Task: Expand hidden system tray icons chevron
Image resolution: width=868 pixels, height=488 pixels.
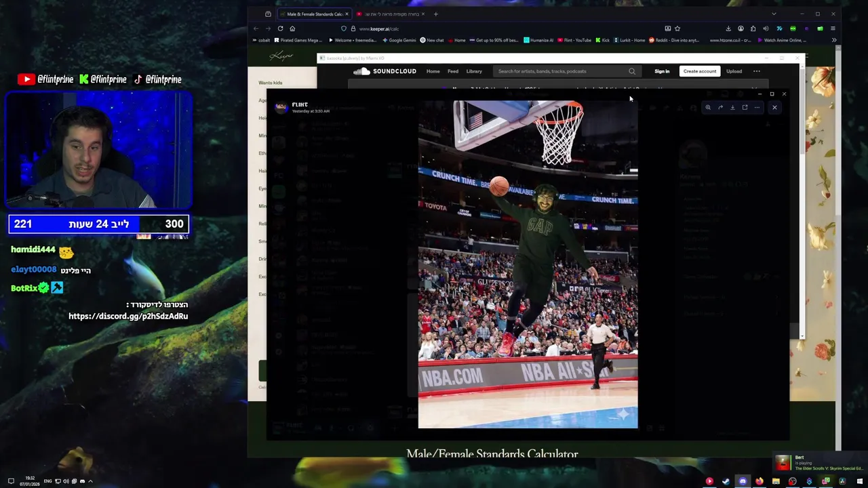Action: pyautogui.click(x=90, y=481)
